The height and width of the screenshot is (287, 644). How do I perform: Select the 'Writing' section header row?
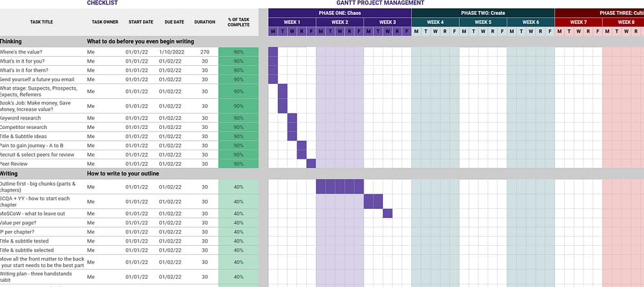tap(9, 173)
